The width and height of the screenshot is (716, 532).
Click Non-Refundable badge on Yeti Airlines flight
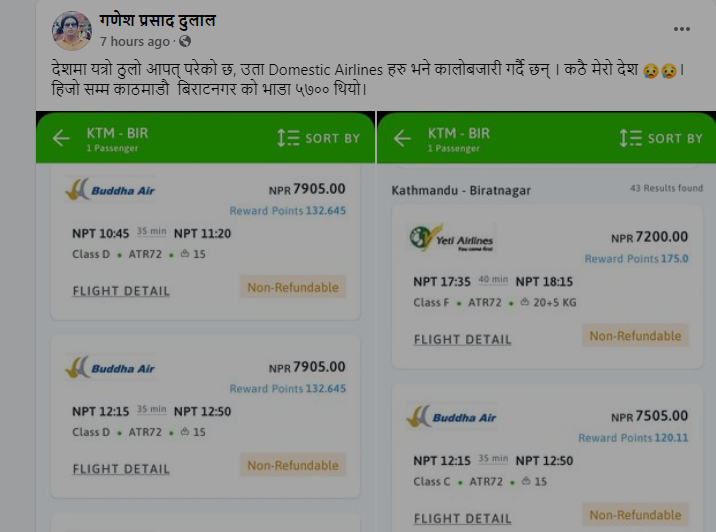635,336
